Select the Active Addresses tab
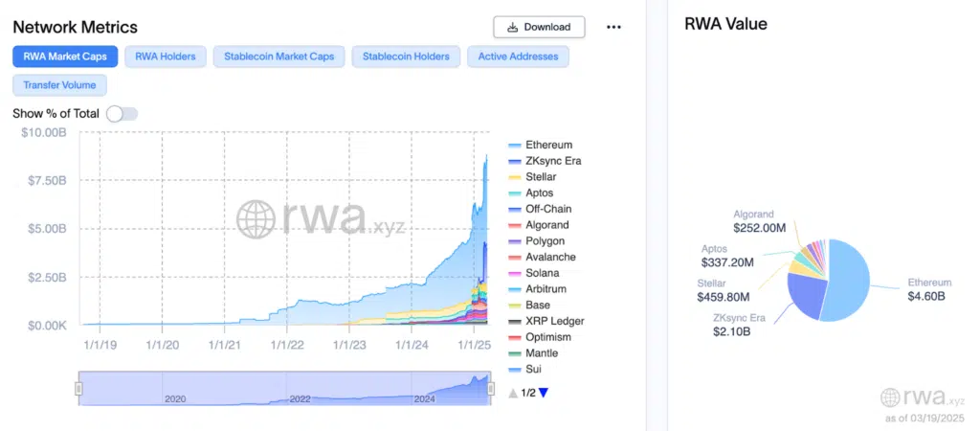This screenshot has width=980, height=431. [518, 57]
